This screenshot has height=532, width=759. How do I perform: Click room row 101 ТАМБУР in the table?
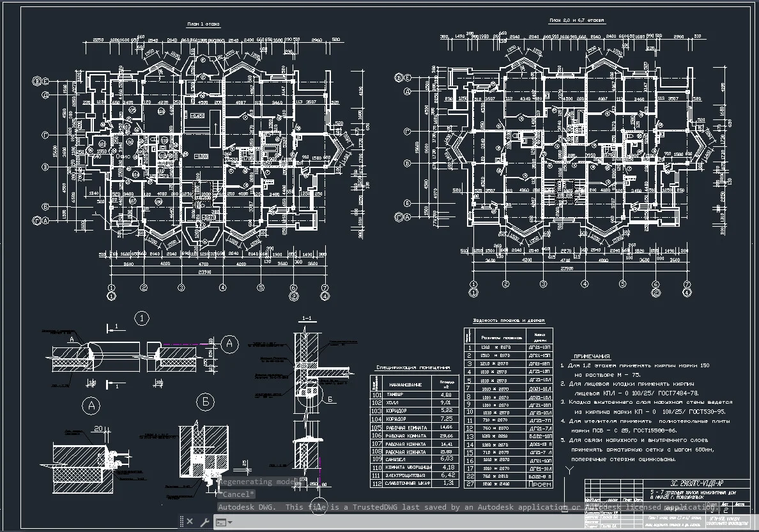click(415, 395)
